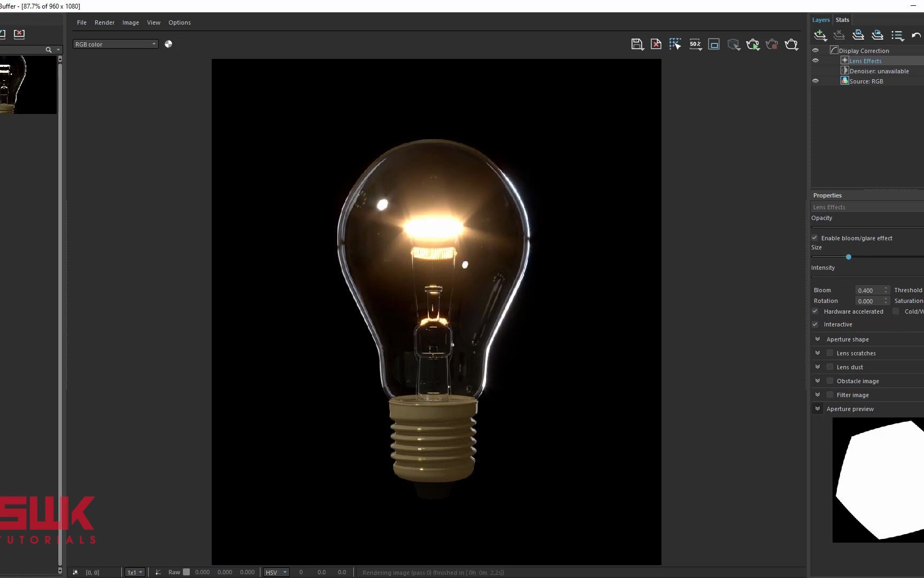Open the Render menu
The width and height of the screenshot is (924, 578).
click(104, 22)
